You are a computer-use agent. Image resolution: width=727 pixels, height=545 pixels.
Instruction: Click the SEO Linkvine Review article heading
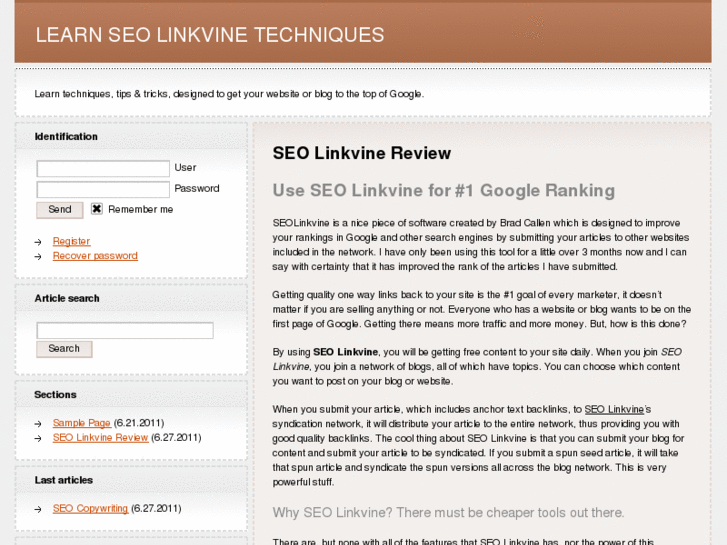tap(362, 153)
